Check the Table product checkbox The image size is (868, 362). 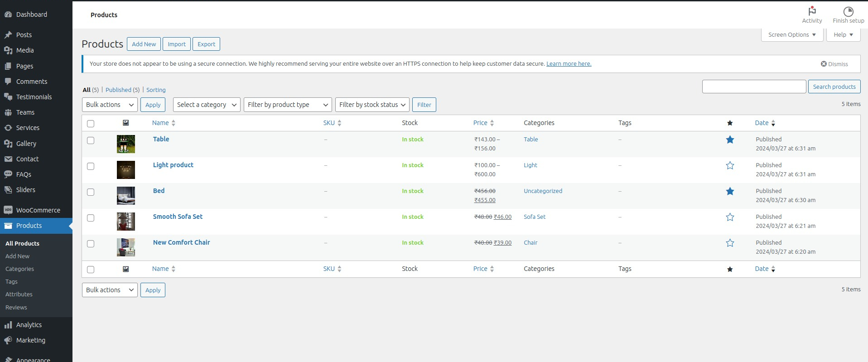coord(91,140)
